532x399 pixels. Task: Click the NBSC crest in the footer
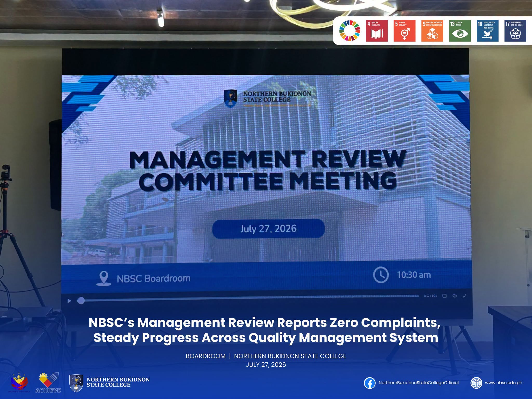(76, 383)
